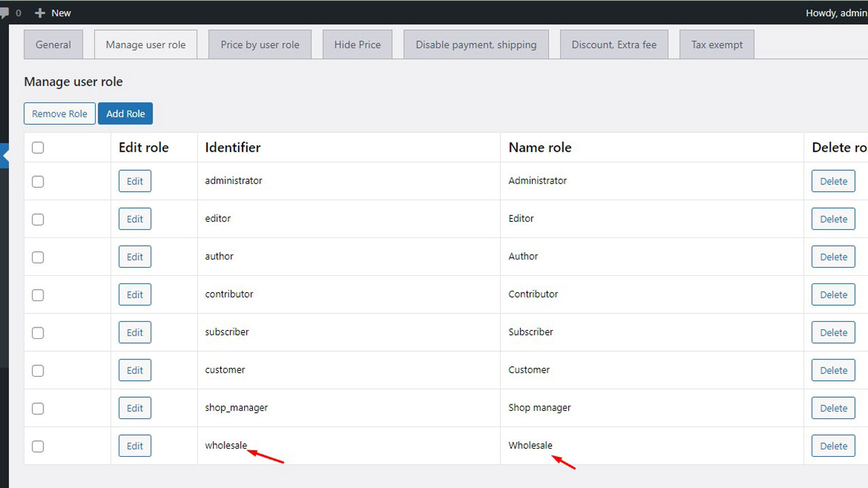Viewport: 868px width, 488px height.
Task: Go to Disable payment, shipping tab
Action: point(476,45)
